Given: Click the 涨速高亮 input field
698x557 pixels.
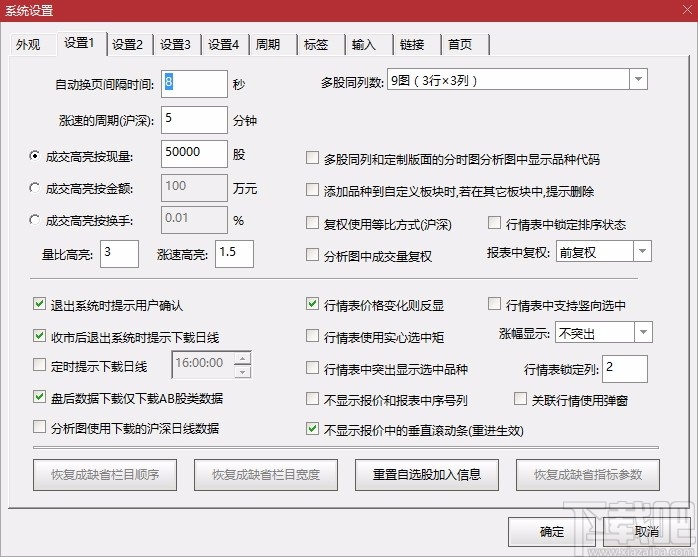Looking at the screenshot, I should [234, 254].
